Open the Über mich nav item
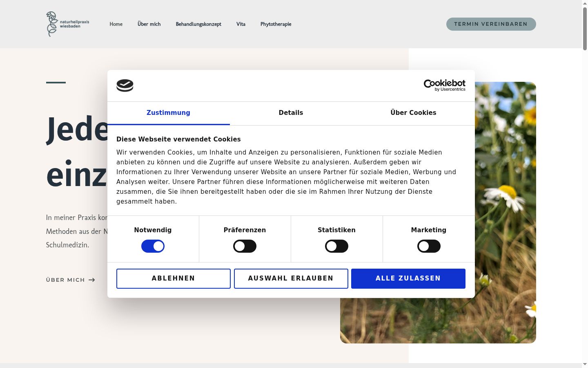Viewport: 588px width, 368px height. (x=149, y=24)
